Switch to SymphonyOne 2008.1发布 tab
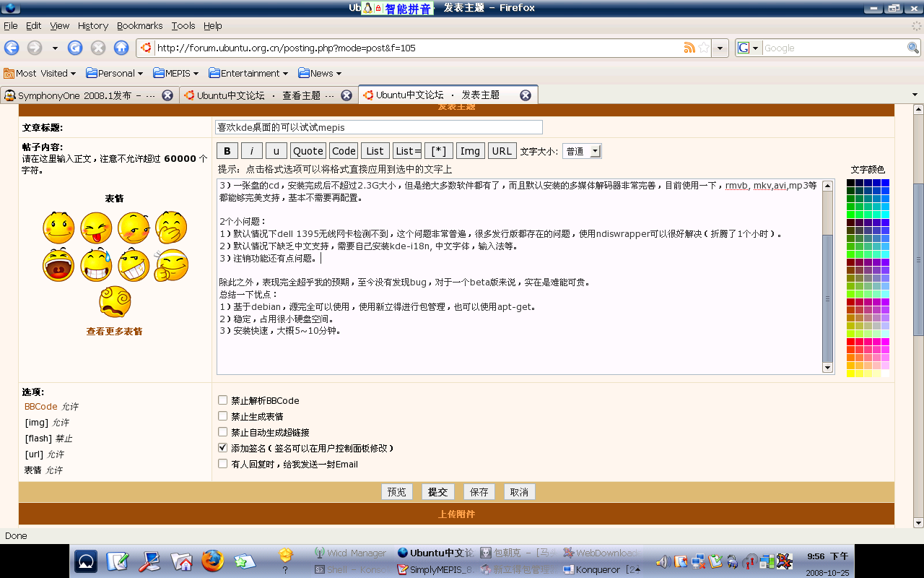924x578 pixels. point(89,95)
